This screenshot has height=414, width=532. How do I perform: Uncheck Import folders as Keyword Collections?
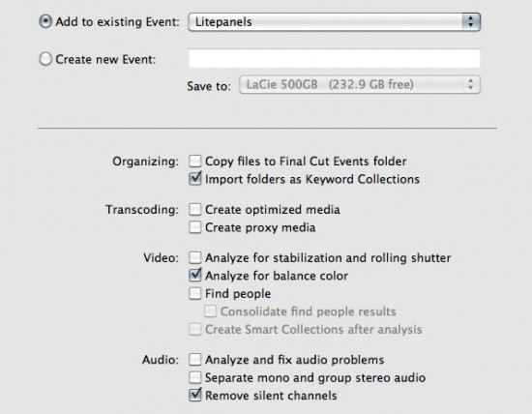click(195, 179)
